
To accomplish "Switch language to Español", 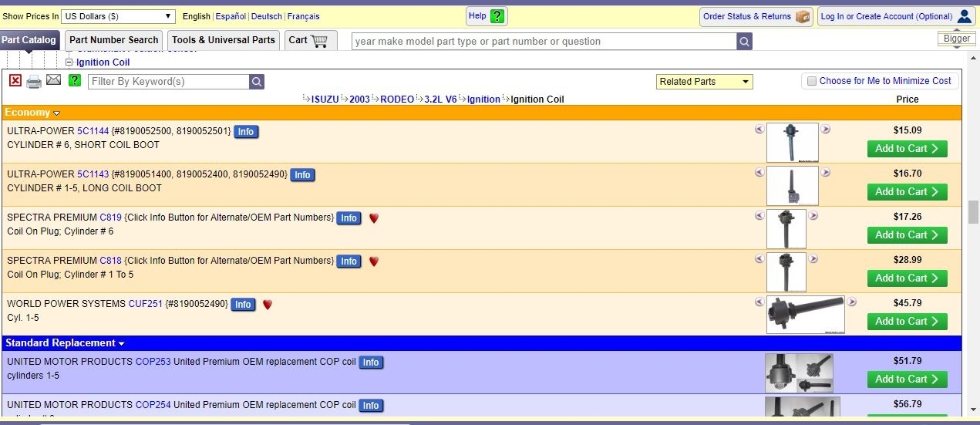I will 231,16.
